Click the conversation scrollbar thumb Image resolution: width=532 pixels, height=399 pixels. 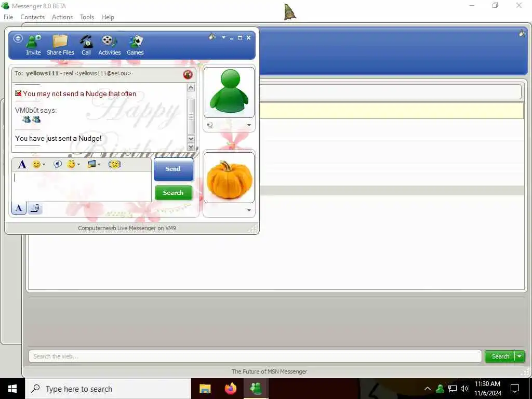[191, 116]
